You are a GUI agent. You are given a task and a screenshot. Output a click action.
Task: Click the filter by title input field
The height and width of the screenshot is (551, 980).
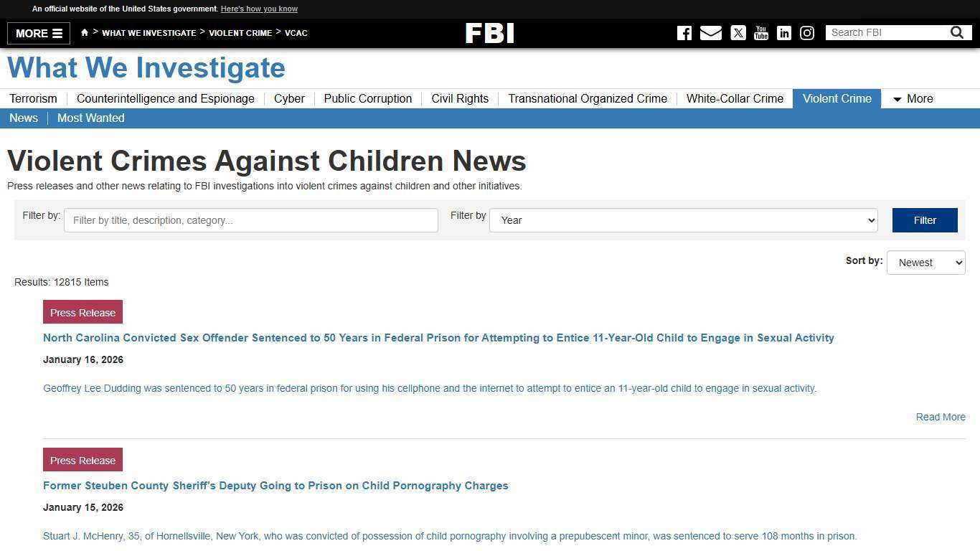(x=250, y=220)
